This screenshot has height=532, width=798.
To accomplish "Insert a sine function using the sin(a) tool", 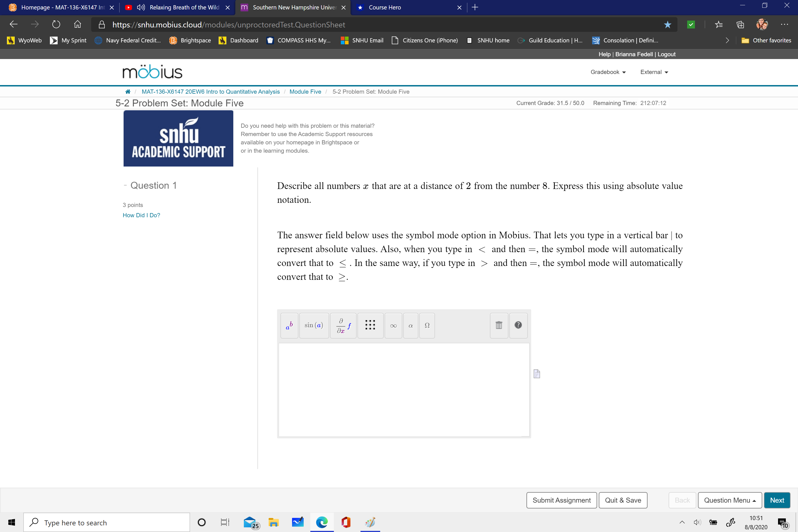I will click(x=314, y=325).
